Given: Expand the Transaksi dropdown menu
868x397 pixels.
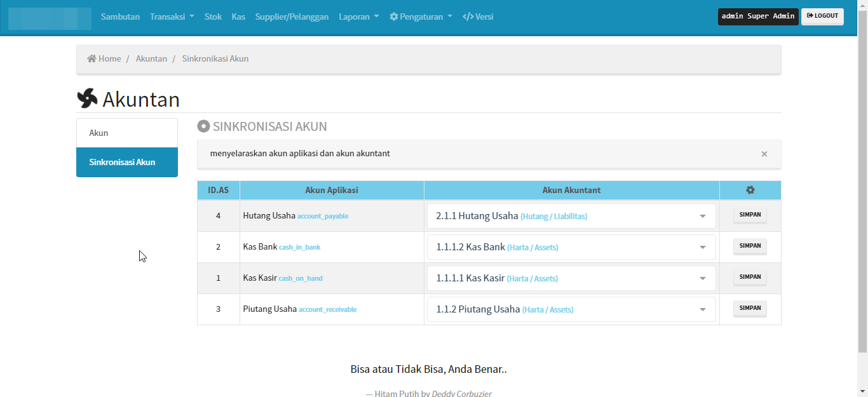Looking at the screenshot, I should [x=172, y=17].
